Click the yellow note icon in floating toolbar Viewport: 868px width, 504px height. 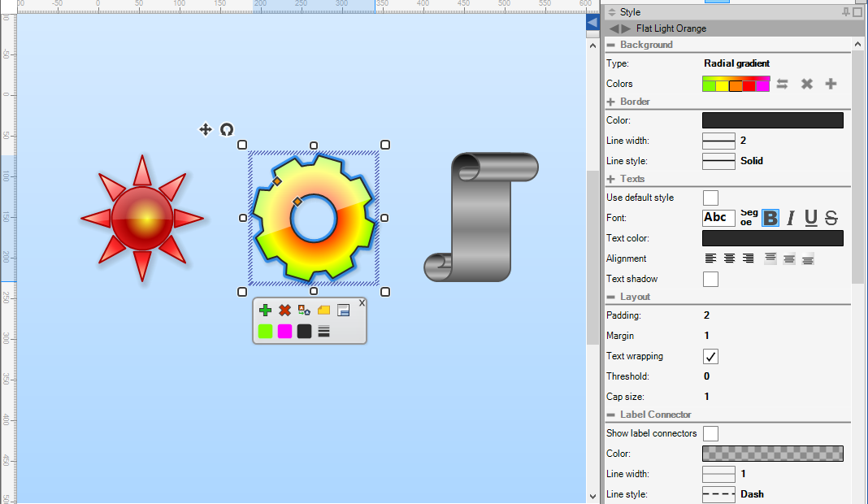click(323, 311)
